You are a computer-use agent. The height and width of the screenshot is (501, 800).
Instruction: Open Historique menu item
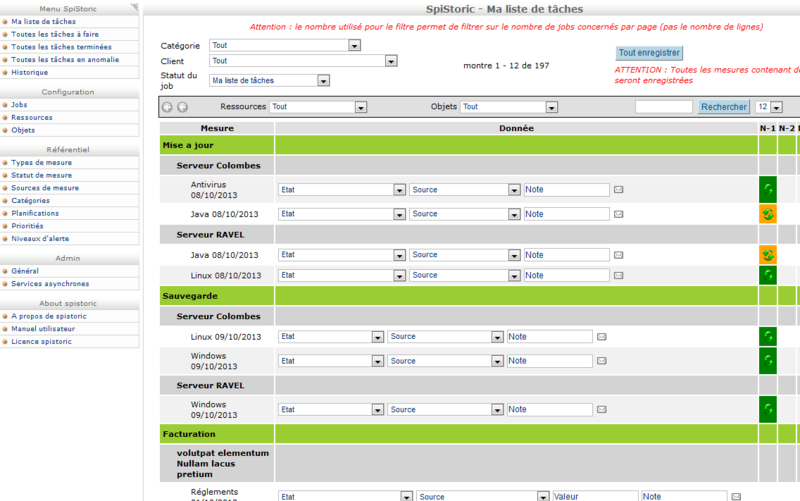pyautogui.click(x=30, y=72)
